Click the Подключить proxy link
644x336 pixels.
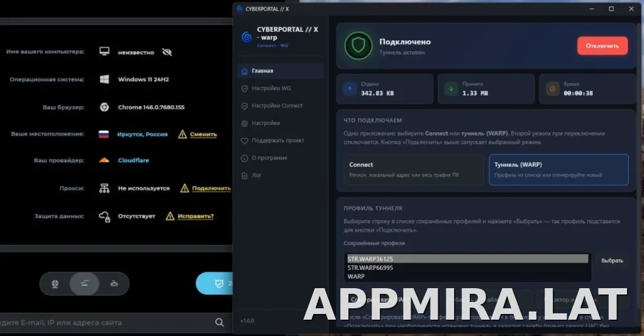pyautogui.click(x=211, y=188)
